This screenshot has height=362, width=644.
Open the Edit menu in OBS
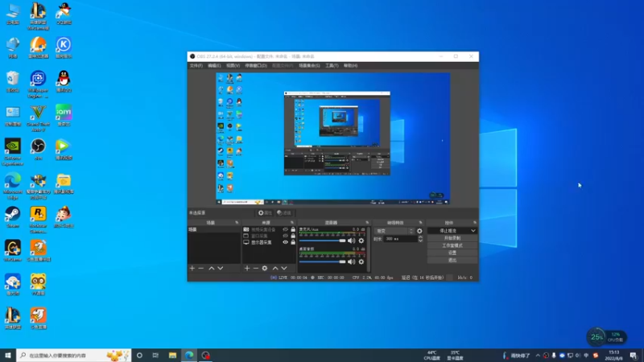pos(214,66)
